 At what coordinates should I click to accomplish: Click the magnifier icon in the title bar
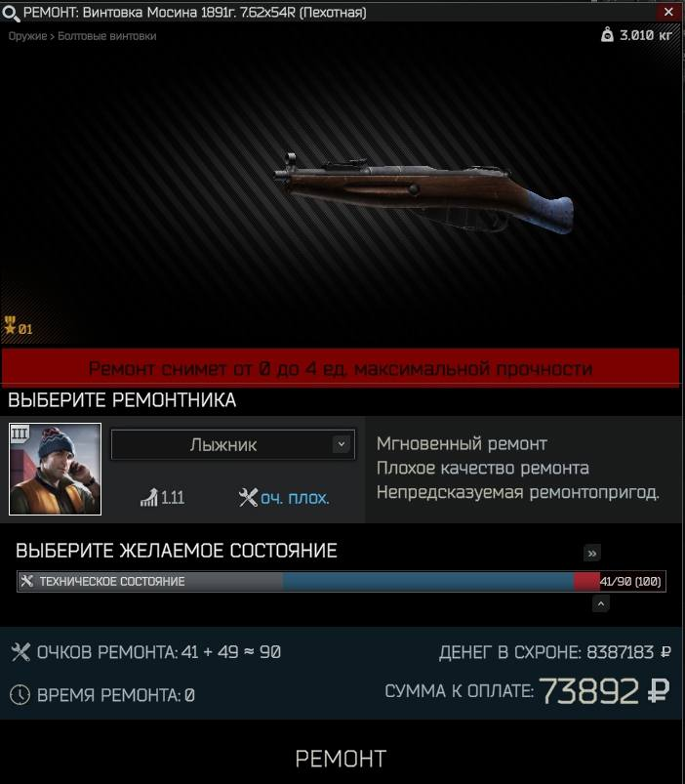point(11,13)
